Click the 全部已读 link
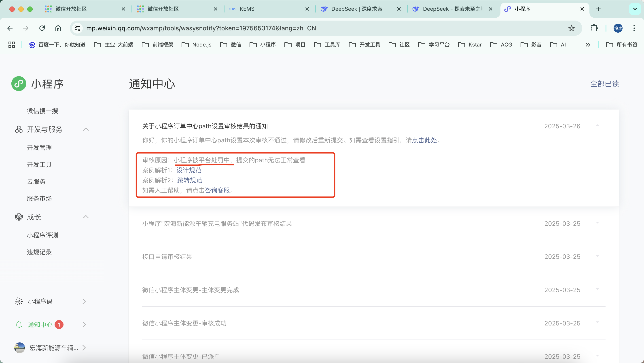 [x=604, y=84]
